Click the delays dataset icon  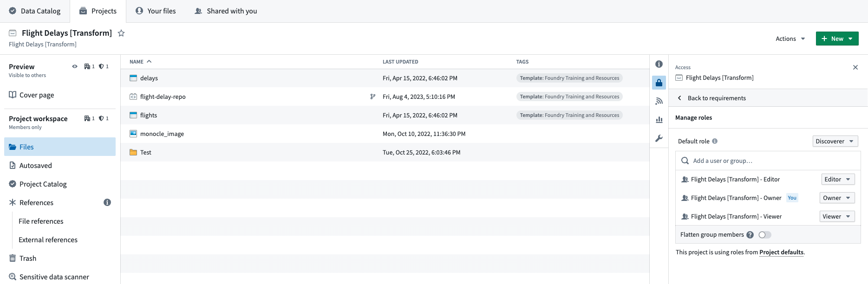pyautogui.click(x=133, y=78)
